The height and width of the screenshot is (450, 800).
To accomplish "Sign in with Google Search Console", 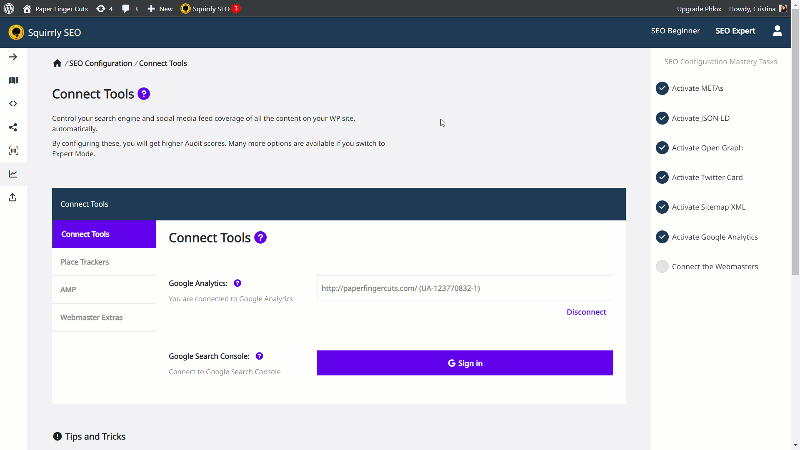I will click(465, 363).
